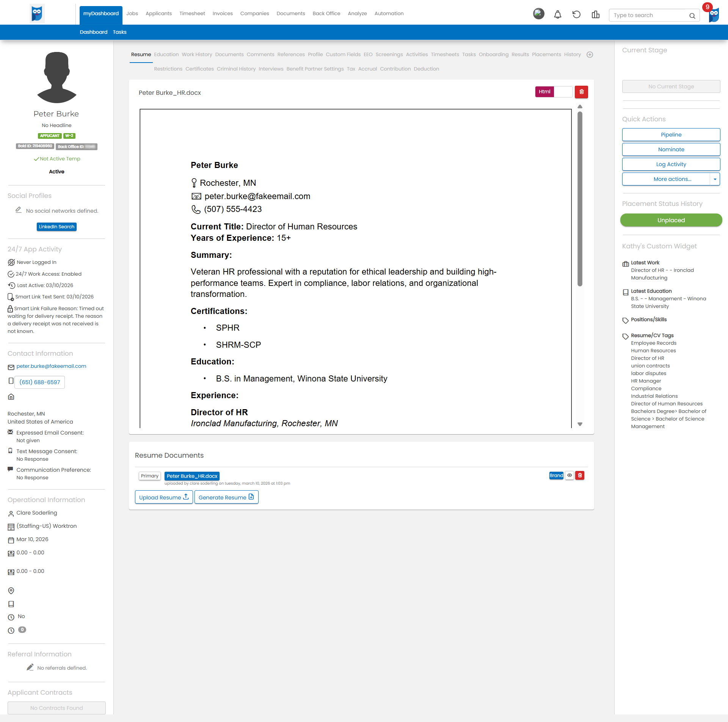The width and height of the screenshot is (728, 722).
Task: Expand the More actions dropdown arrow
Action: (715, 179)
